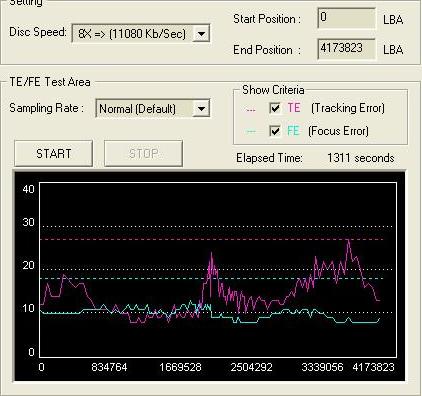Screen dimensions: 422x396
Task: Click the TE peak near the pink threshold line
Action: pos(348,241)
